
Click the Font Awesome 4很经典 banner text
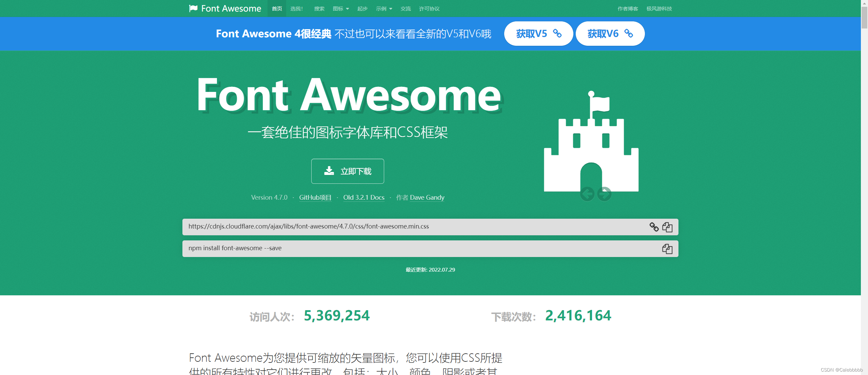[x=274, y=34]
